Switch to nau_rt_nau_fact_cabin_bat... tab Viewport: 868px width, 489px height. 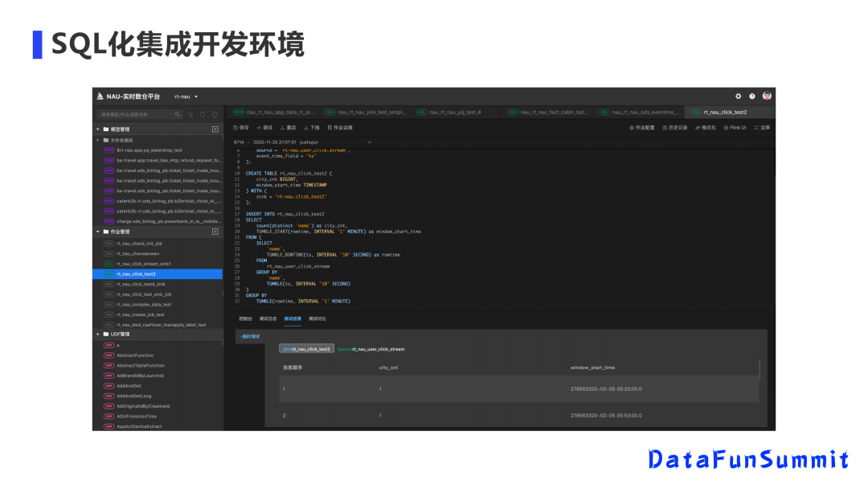[549, 112]
